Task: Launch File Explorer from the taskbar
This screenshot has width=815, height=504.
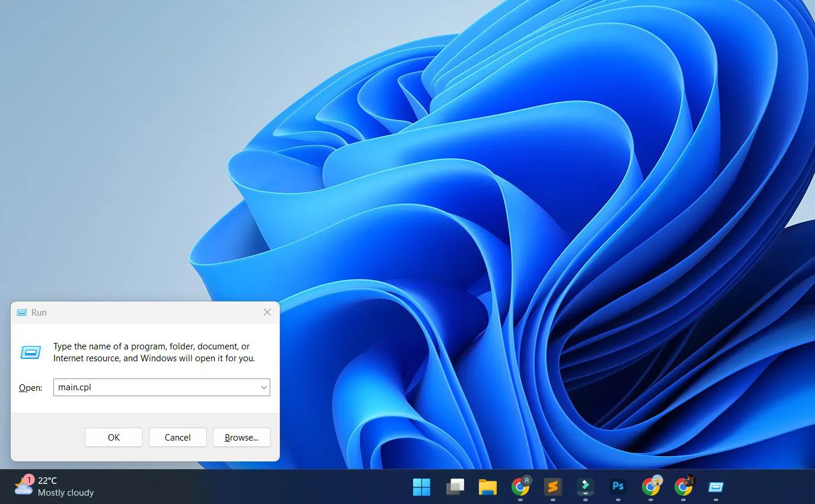Action: tap(487, 487)
